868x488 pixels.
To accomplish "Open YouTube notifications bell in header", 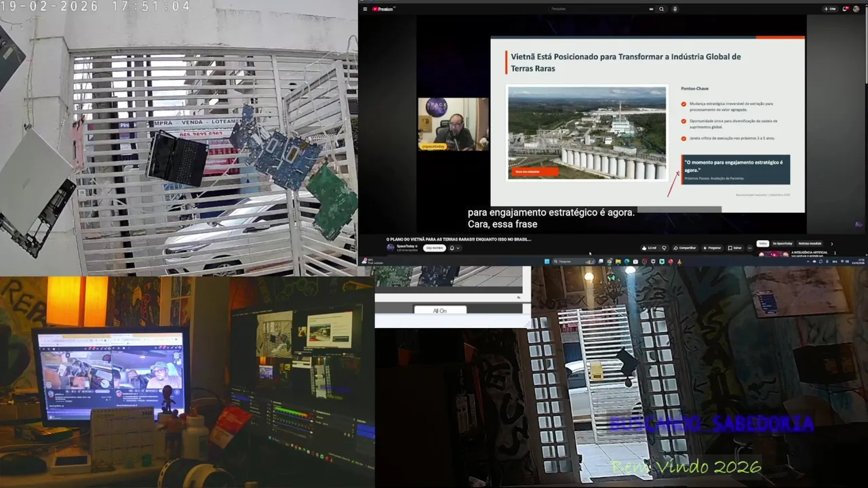I will pyautogui.click(x=845, y=9).
